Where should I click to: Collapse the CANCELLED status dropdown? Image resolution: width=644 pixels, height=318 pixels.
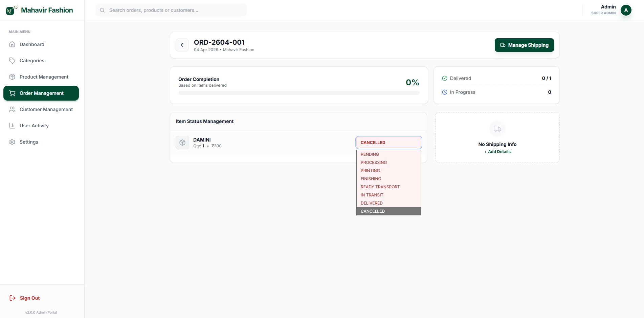pos(388,143)
